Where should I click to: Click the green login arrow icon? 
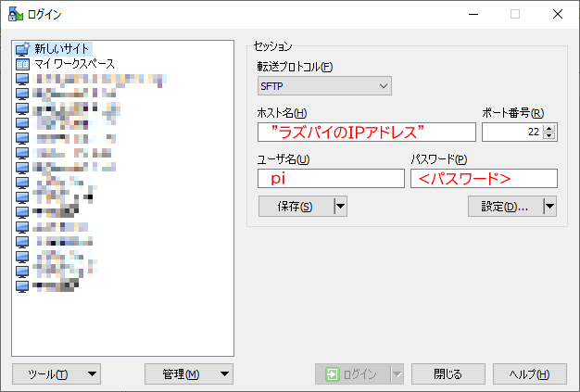tap(332, 374)
